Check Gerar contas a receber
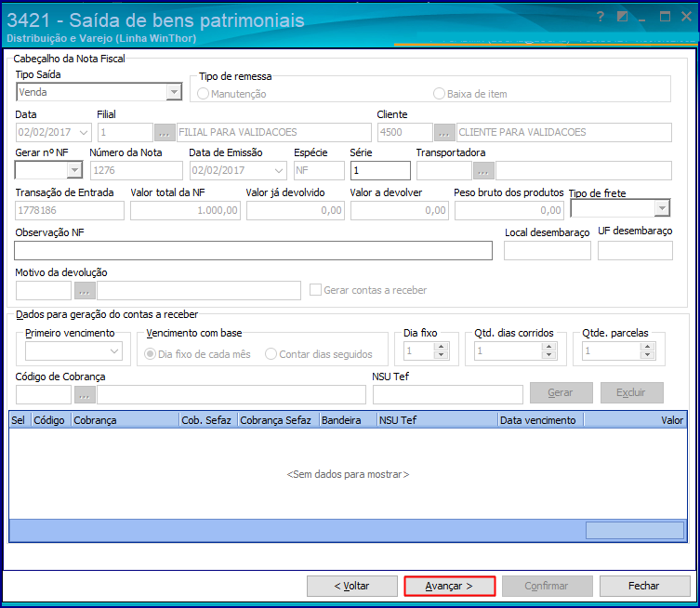This screenshot has height=608, width=700. coord(316,290)
